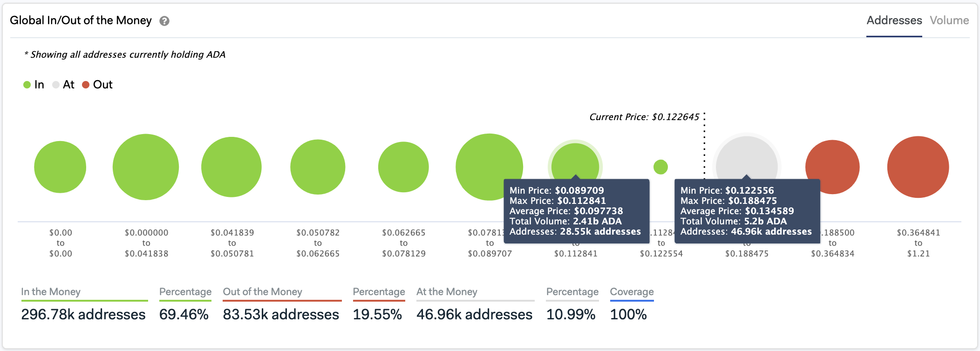980x351 pixels.
Task: Switch to the Volume tab
Action: 949,20
